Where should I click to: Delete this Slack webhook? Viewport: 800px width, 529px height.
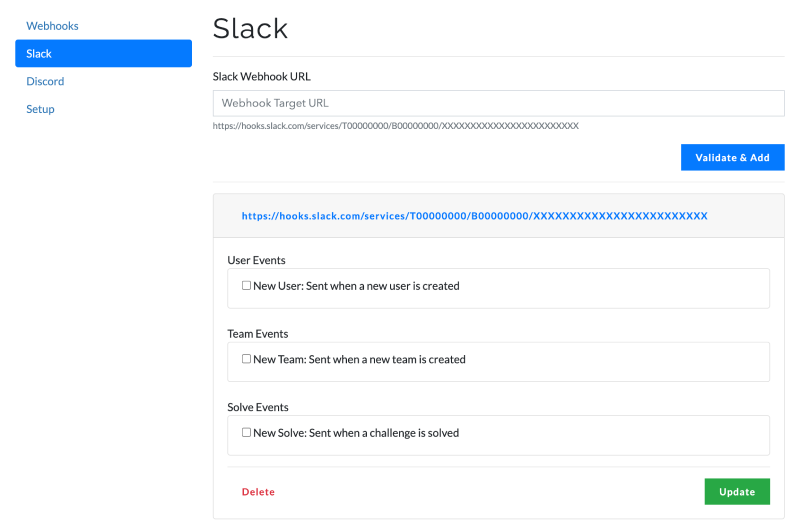pyautogui.click(x=258, y=492)
